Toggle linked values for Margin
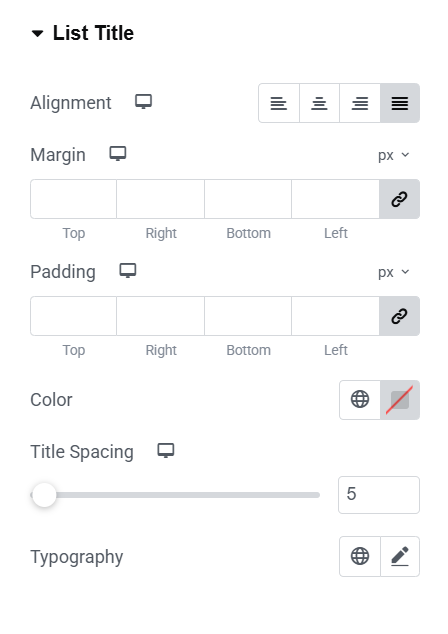 (399, 199)
